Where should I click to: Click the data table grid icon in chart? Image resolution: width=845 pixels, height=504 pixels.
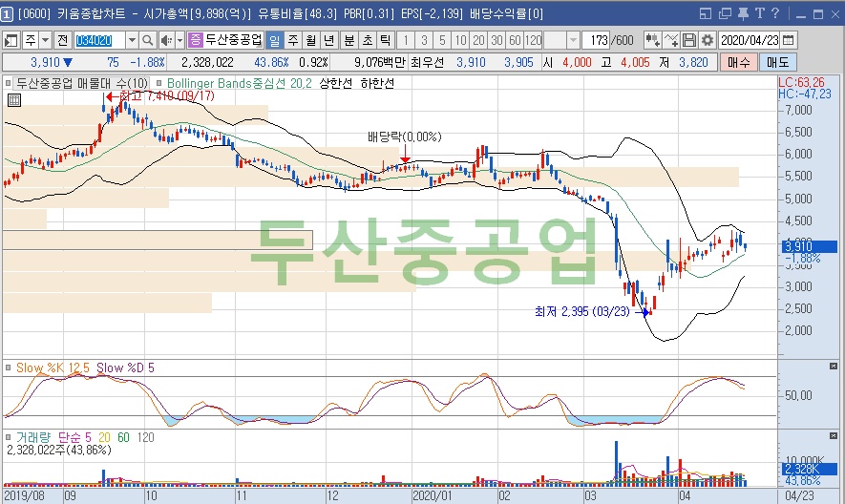coord(14,99)
